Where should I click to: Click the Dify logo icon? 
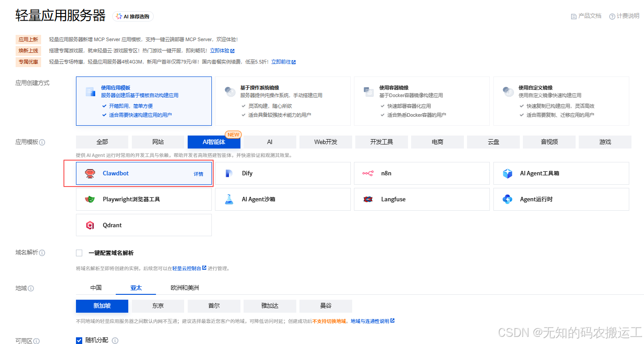[x=229, y=174]
